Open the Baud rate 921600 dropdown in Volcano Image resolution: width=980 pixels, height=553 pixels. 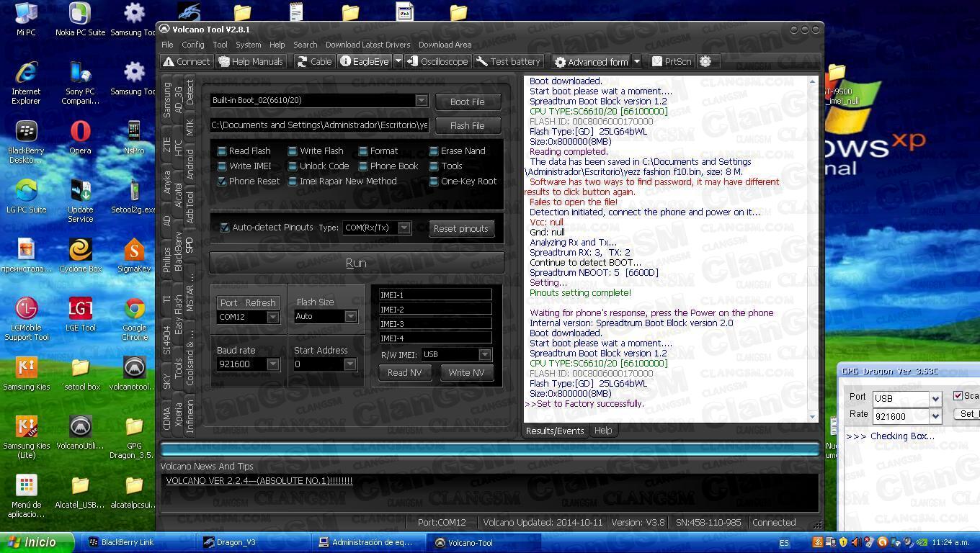[x=272, y=364]
